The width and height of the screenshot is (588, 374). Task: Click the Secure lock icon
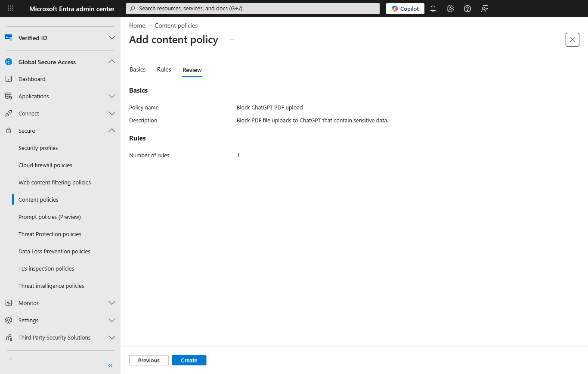[x=9, y=131]
